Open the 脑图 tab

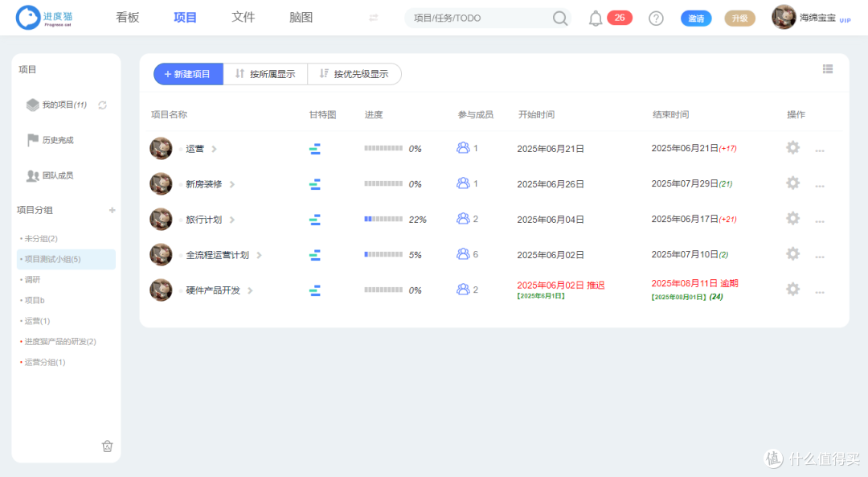(x=301, y=18)
